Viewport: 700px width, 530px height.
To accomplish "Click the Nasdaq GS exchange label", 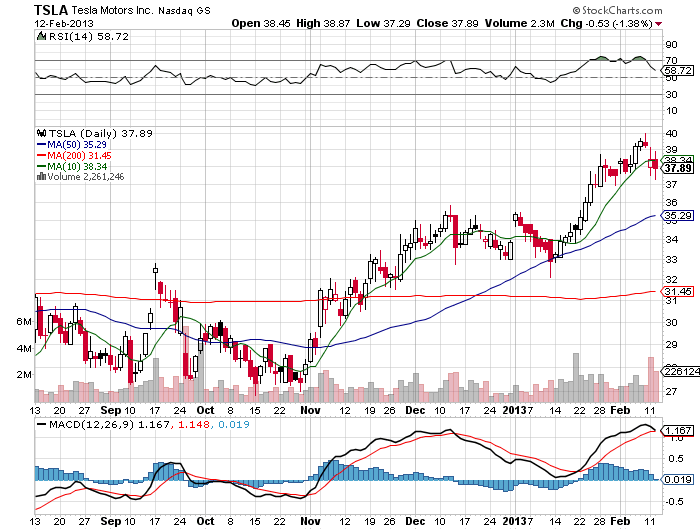I will (184, 10).
